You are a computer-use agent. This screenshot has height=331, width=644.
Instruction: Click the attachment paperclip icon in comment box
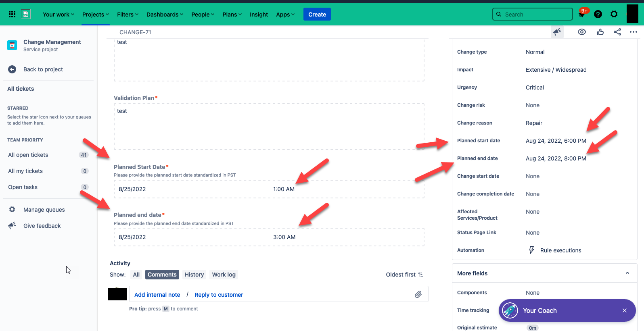(x=418, y=294)
